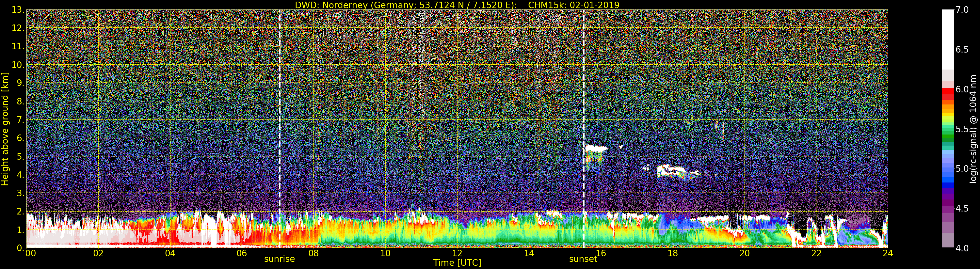Click the time-axis tick label '12'
Viewport: 980px width, 269px height.
click(x=457, y=253)
